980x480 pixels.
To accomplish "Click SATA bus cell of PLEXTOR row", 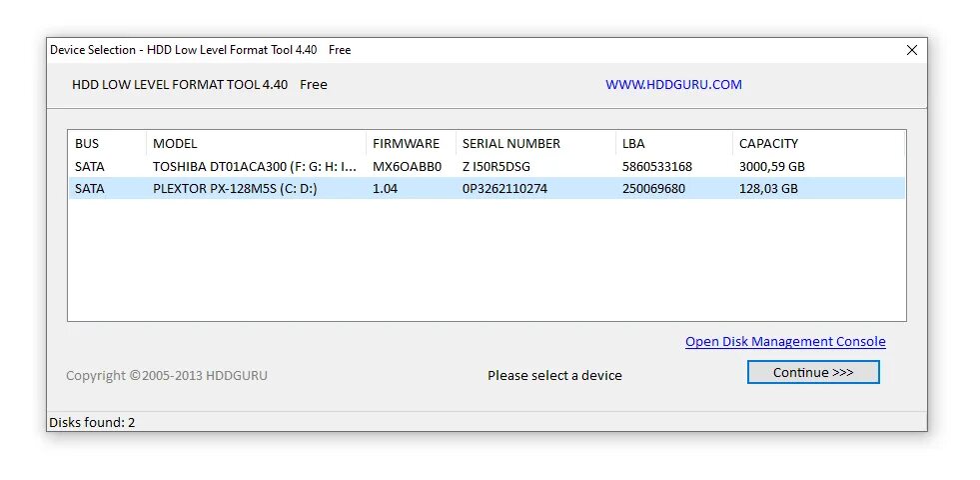I will [x=89, y=188].
